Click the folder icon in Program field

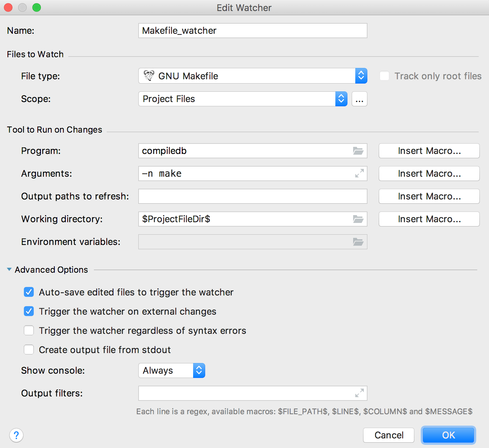358,151
